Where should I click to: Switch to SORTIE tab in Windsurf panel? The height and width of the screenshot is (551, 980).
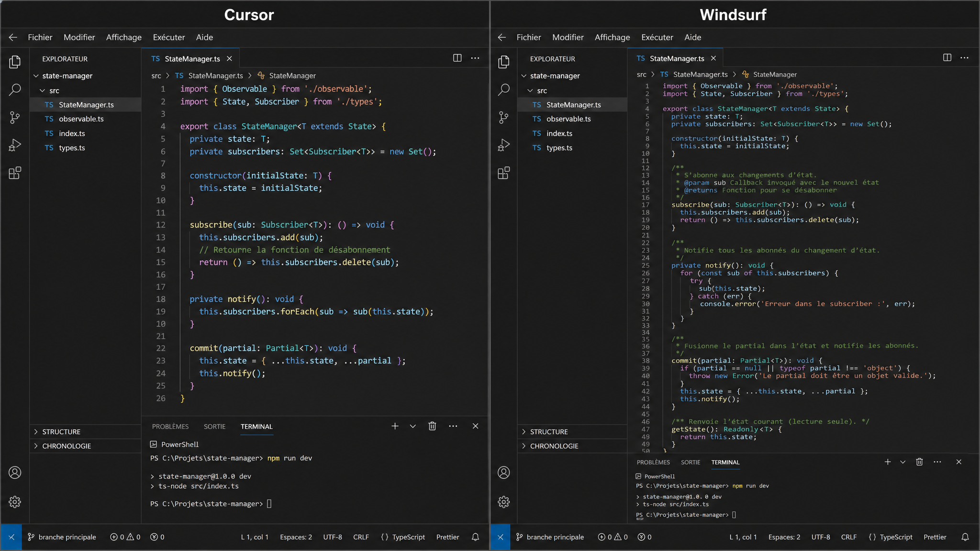pyautogui.click(x=690, y=462)
